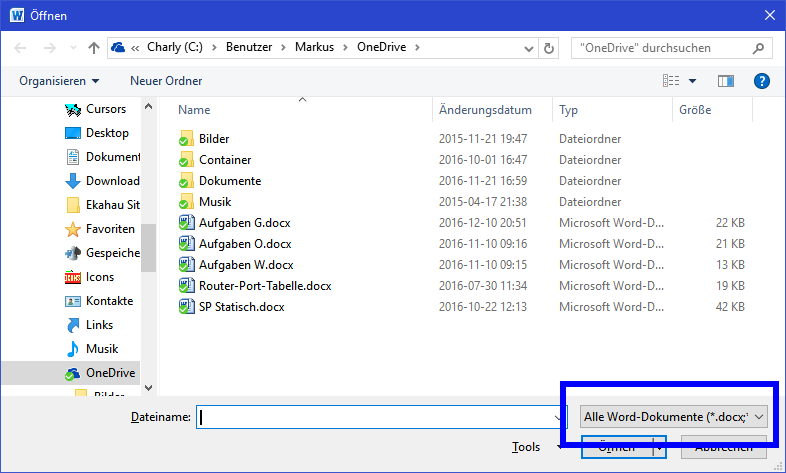
Task: Sort by the Größe column header
Action: coord(695,110)
